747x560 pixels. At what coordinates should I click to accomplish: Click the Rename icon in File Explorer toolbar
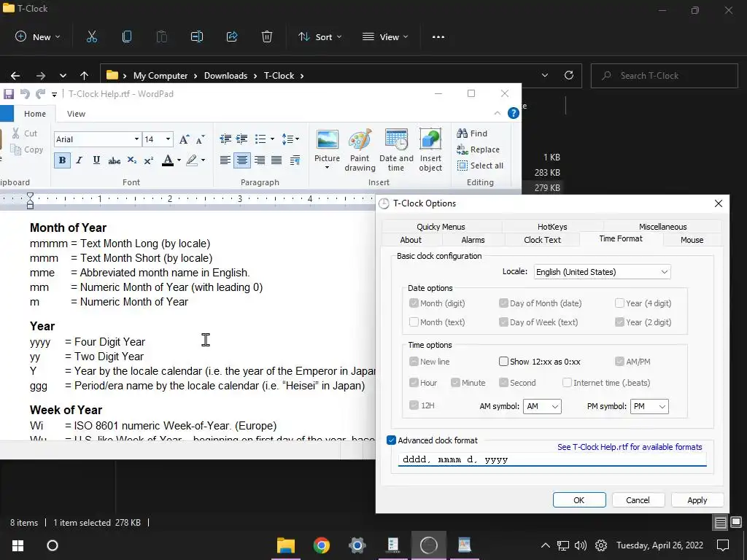coord(197,36)
